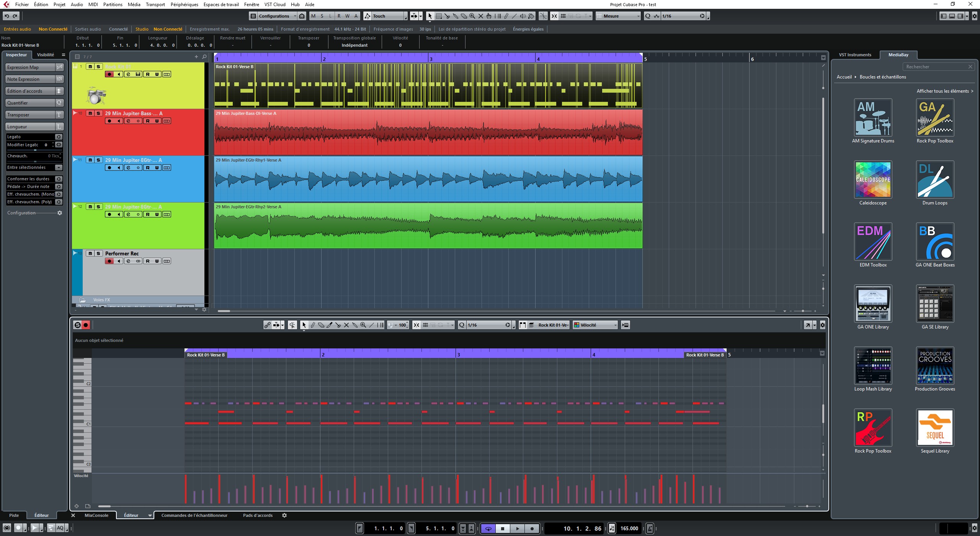980x536 pixels.
Task: Click the MediaBay Rechercher search field
Action: [938, 67]
